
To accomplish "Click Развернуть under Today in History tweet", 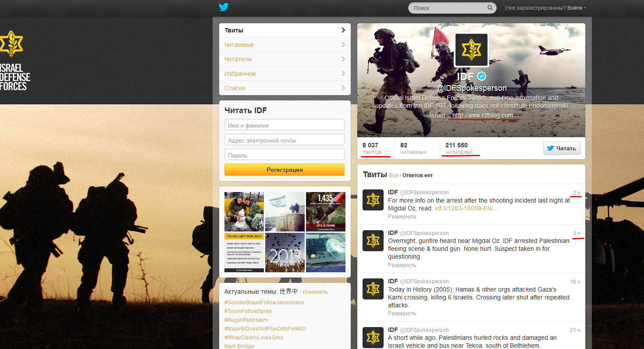I will click(402, 313).
